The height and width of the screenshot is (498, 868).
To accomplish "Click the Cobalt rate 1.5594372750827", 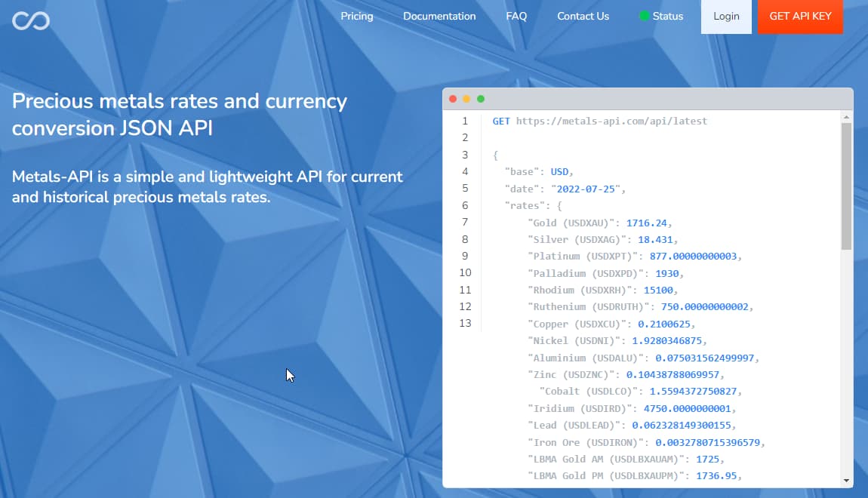I will click(693, 391).
